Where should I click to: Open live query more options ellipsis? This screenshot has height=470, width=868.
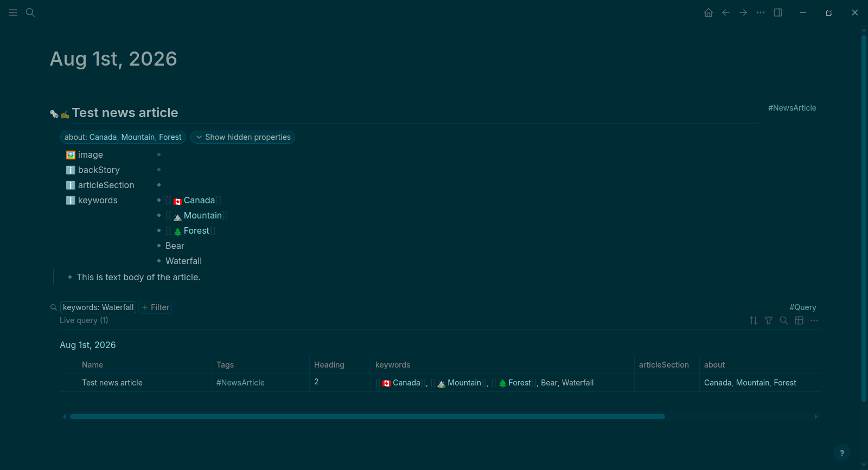click(814, 320)
